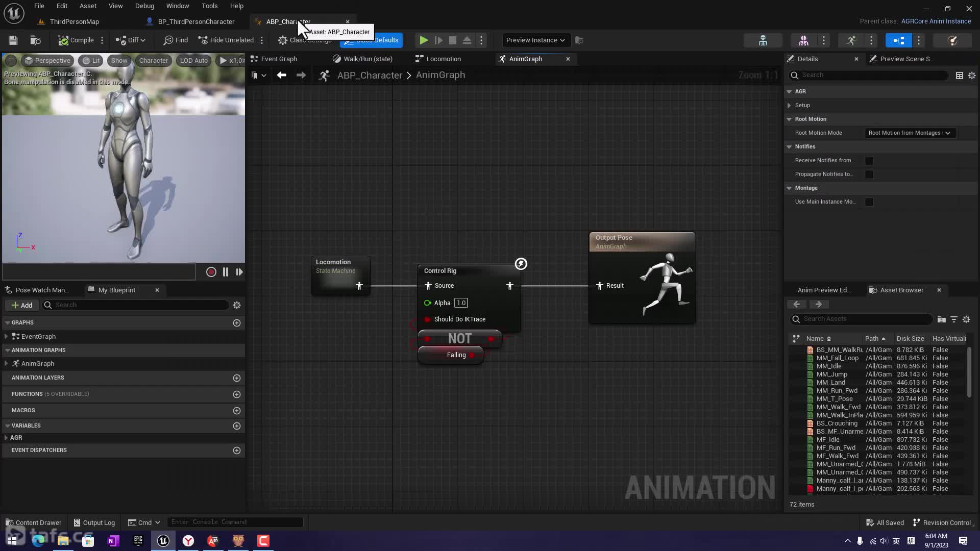Viewport: 980px width, 551px height.
Task: Select the Output Pose node
Action: click(x=642, y=278)
